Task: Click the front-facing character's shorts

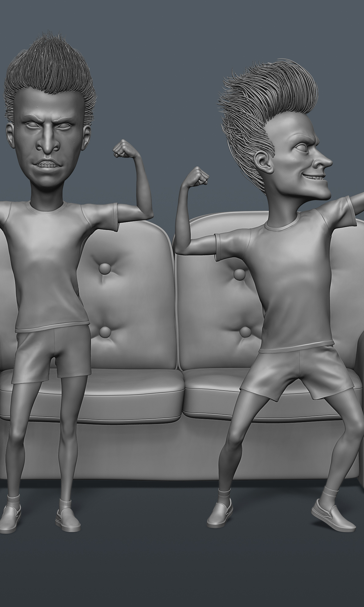Action: 51,354
